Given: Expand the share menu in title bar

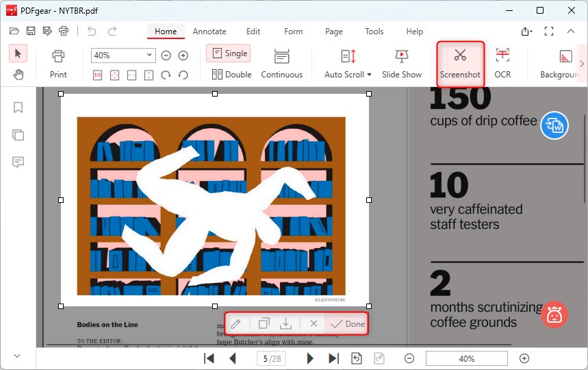Looking at the screenshot, I should coord(526,32).
